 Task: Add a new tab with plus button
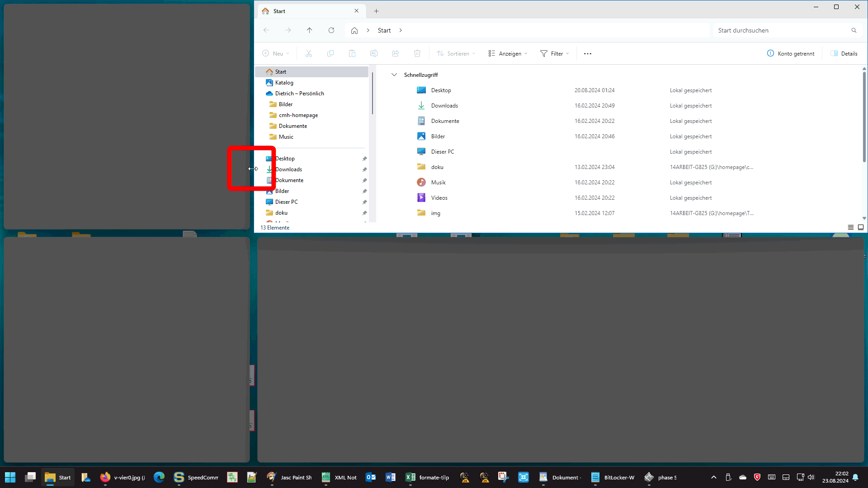376,11
